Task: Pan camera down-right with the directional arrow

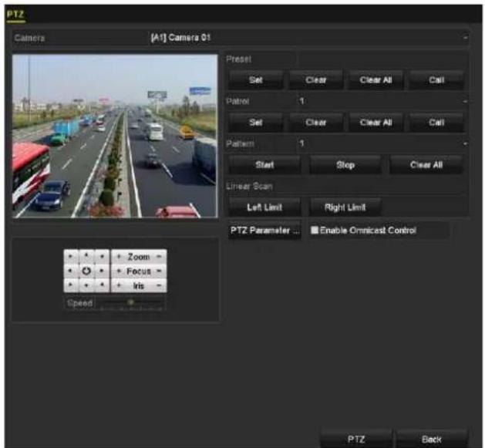Action: tap(102, 285)
